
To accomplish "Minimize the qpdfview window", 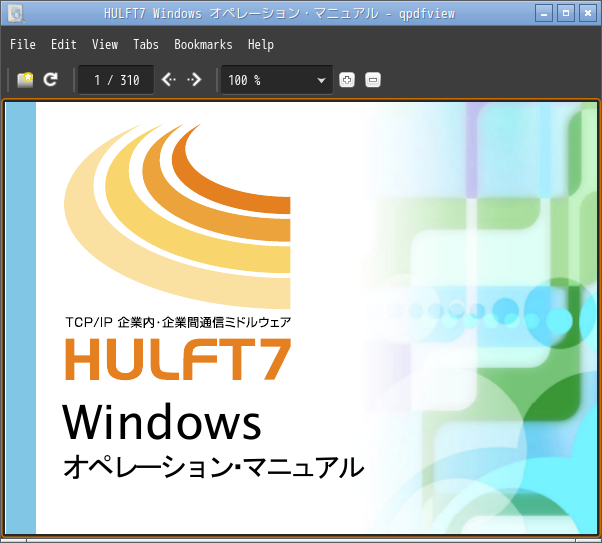I will click(x=544, y=13).
